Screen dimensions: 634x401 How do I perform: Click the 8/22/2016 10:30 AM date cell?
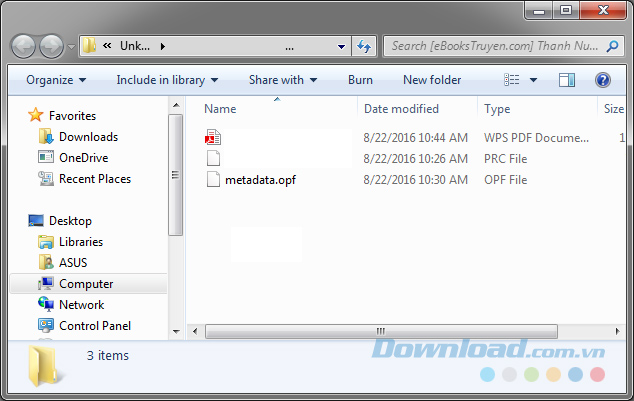pyautogui.click(x=415, y=179)
